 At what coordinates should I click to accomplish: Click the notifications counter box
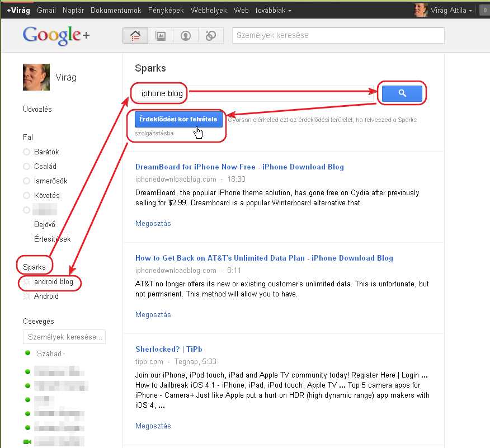tap(485, 10)
